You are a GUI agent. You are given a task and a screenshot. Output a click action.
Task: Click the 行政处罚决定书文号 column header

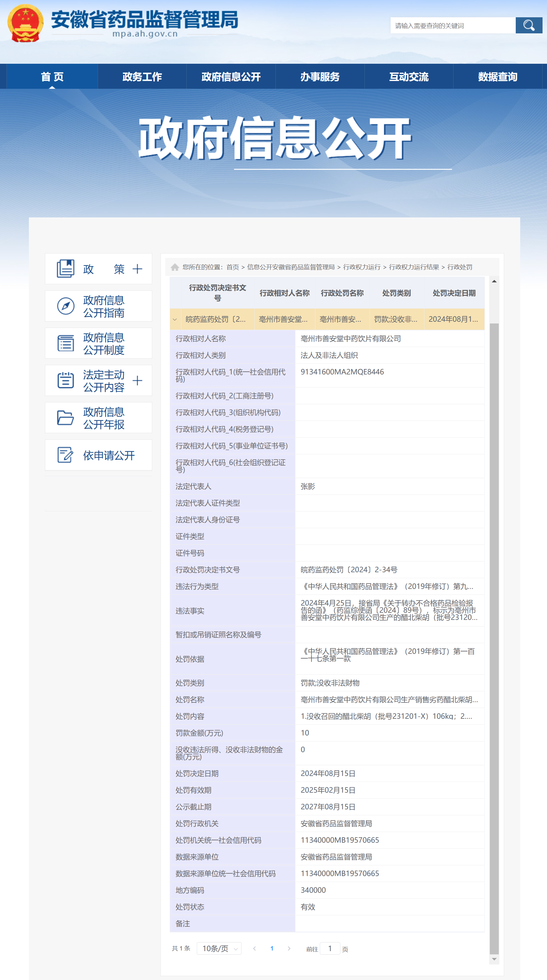click(218, 293)
